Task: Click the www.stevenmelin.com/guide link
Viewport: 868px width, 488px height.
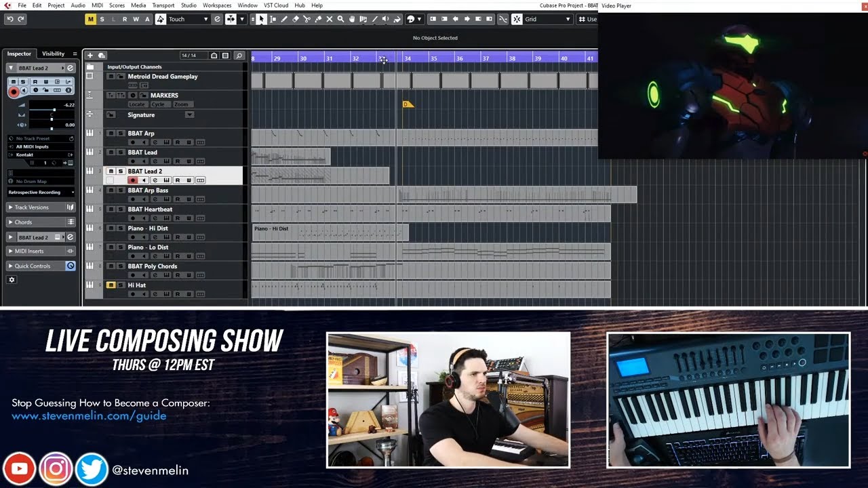Action: pyautogui.click(x=89, y=416)
